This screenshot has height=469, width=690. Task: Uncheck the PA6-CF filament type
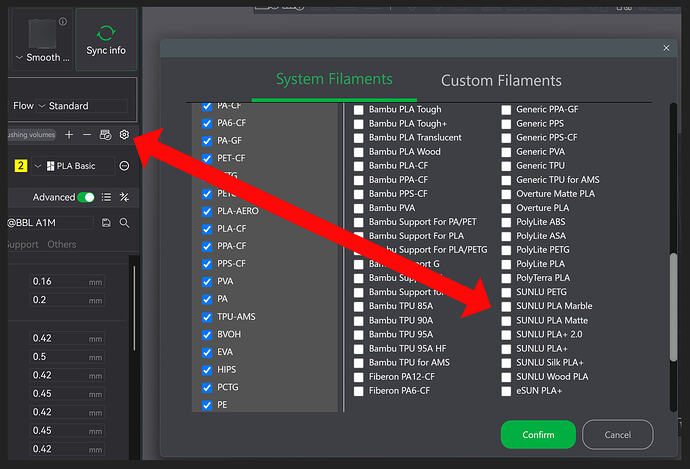tap(207, 123)
